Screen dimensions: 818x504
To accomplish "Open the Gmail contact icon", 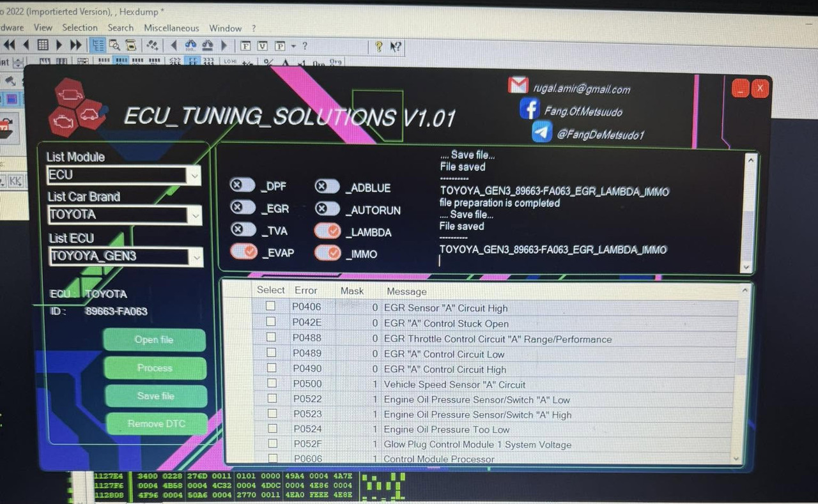I will 518,85.
